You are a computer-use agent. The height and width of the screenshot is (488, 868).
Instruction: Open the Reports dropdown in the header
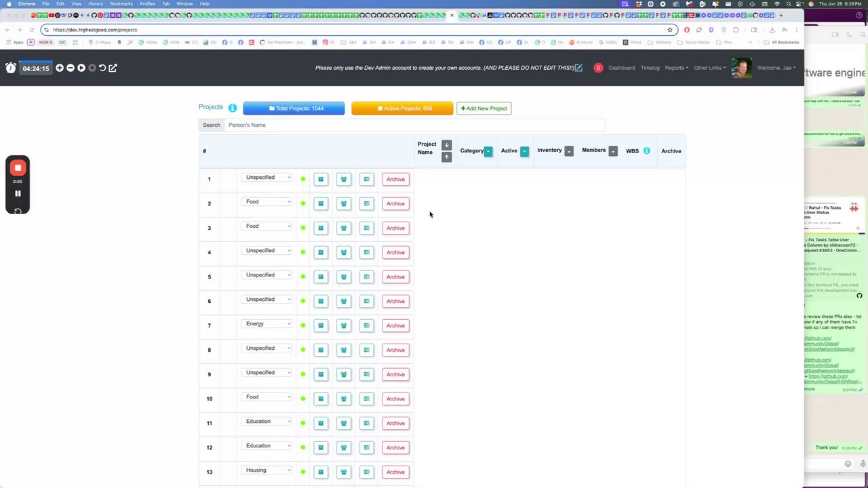676,68
